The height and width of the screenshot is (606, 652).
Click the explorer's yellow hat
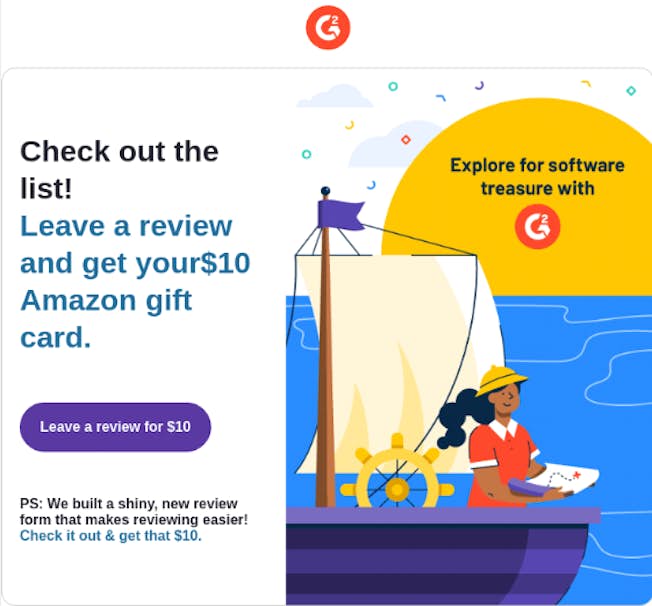click(x=501, y=380)
